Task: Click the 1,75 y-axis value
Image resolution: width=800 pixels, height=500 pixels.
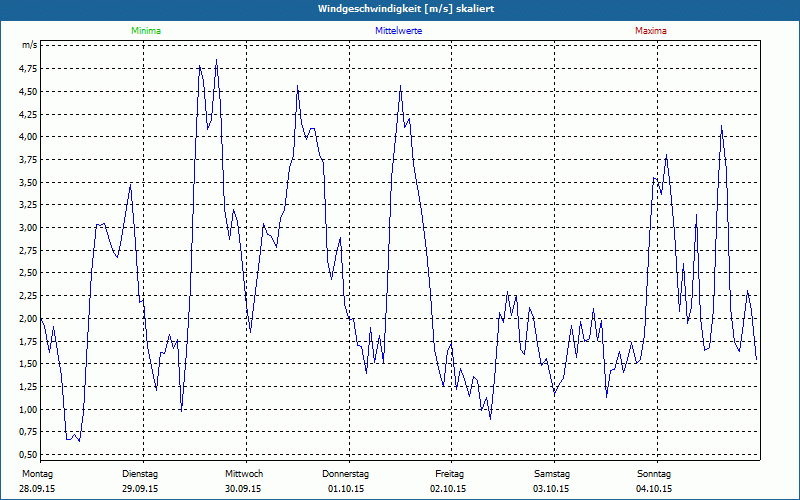Action: tap(29, 341)
